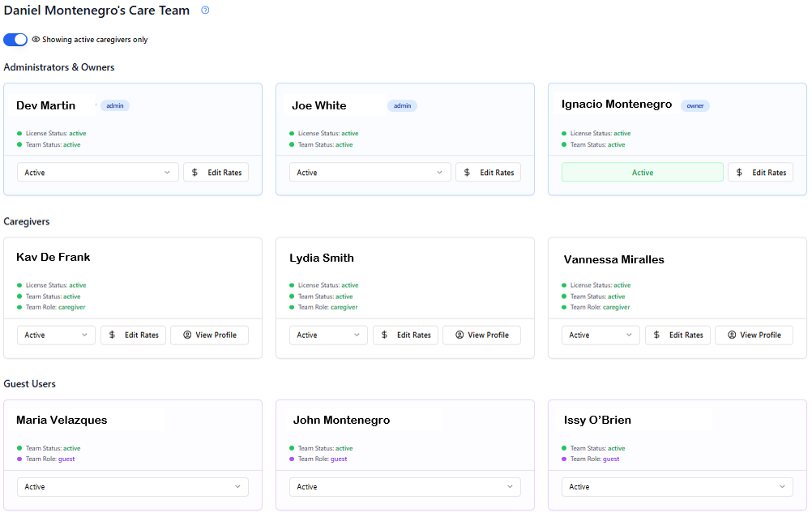Click the profile icon on Lydia Smith's card
This screenshot has width=812, height=517.
click(459, 335)
